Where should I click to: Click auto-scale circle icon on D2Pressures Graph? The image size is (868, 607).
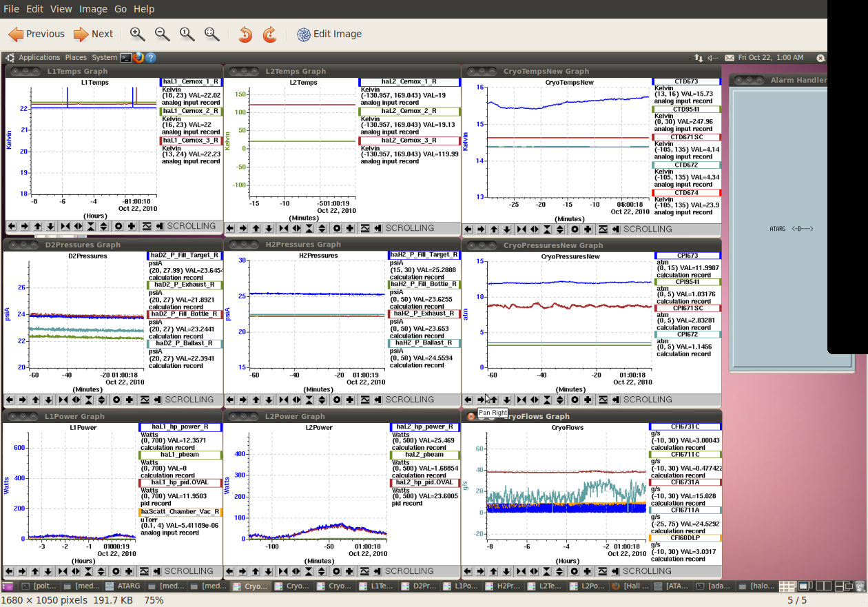(x=116, y=400)
